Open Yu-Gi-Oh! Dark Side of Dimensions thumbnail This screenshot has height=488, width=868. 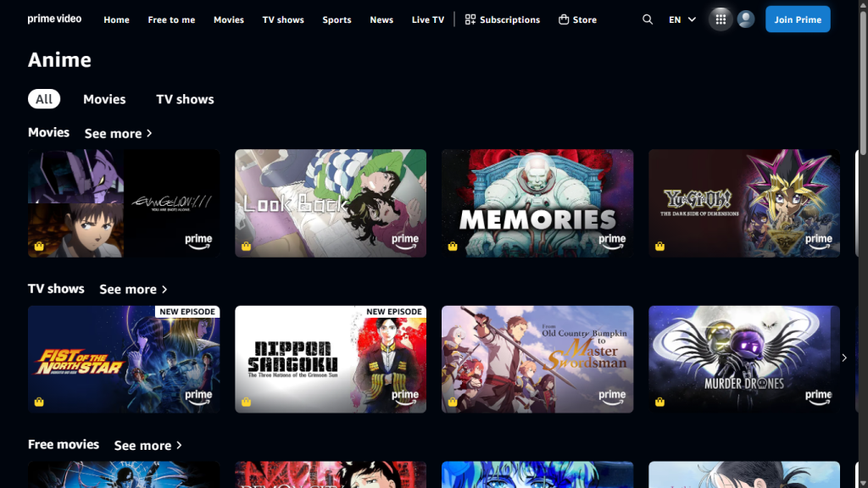coord(744,203)
